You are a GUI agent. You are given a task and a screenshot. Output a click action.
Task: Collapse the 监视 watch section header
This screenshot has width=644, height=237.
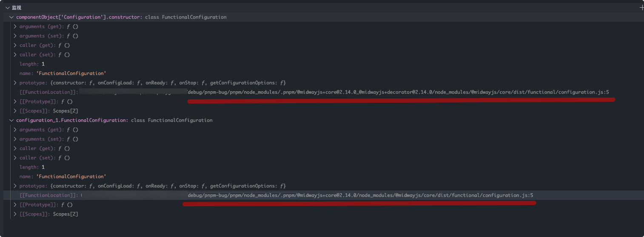click(8, 8)
